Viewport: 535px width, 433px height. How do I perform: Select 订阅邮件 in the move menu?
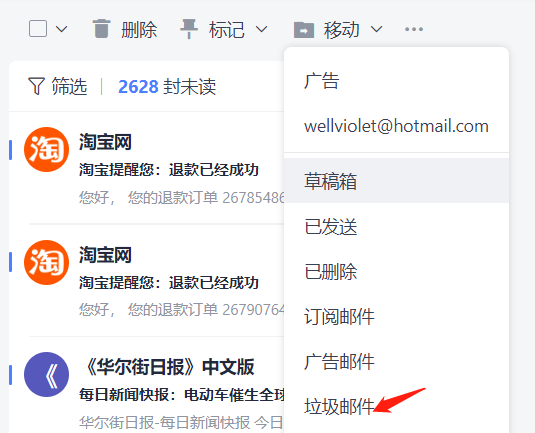point(396,316)
